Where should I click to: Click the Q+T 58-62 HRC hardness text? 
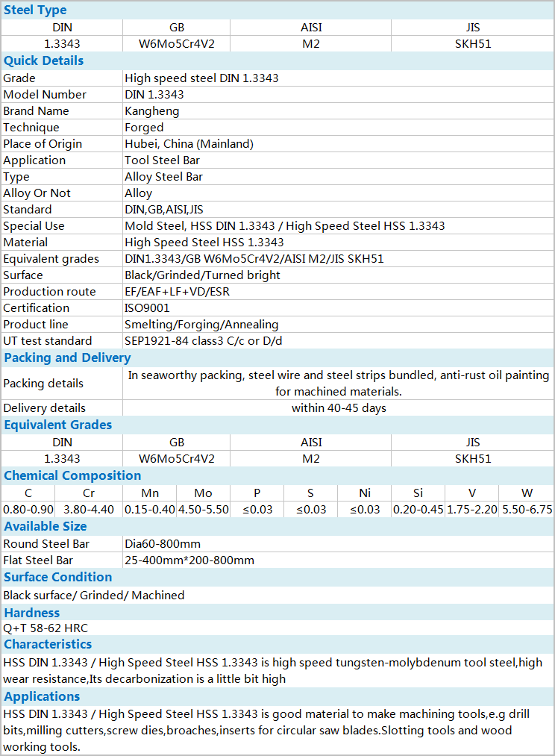click(46, 628)
